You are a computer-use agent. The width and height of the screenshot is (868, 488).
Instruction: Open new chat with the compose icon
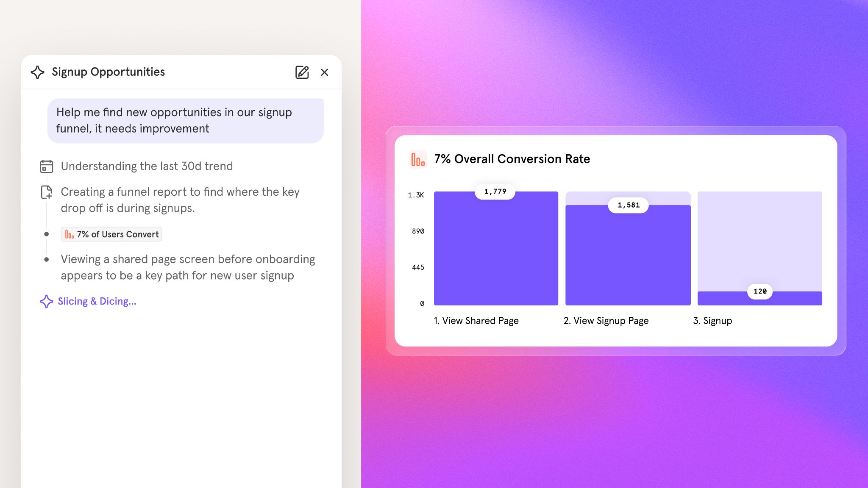tap(302, 72)
